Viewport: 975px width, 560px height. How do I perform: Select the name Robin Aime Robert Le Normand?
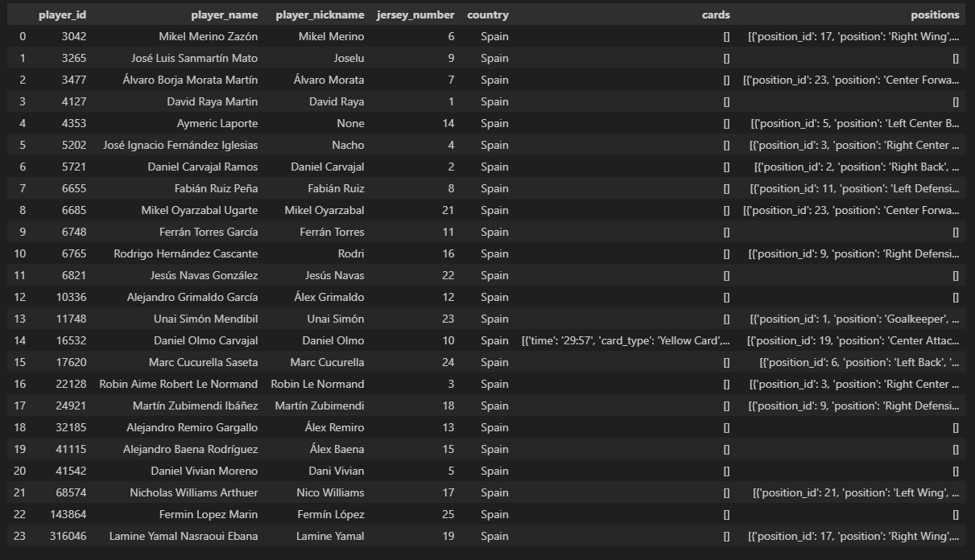tap(179, 384)
